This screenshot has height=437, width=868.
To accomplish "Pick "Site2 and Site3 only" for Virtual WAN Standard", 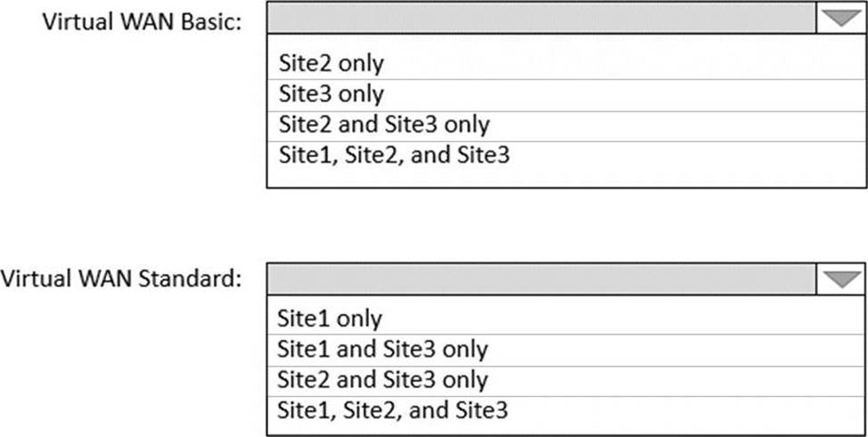I will coord(383,380).
